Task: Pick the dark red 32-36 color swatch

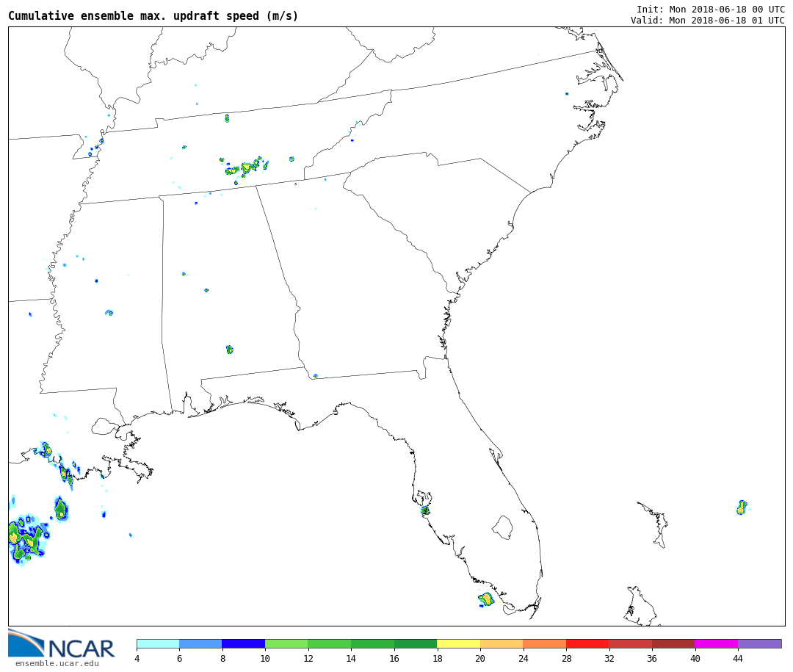Action: 631,643
